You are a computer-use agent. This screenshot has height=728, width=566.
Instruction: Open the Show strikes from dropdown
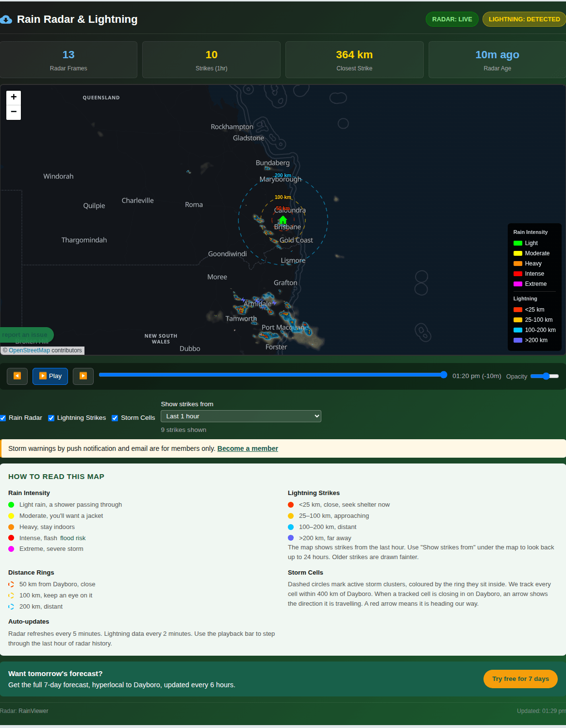click(241, 416)
